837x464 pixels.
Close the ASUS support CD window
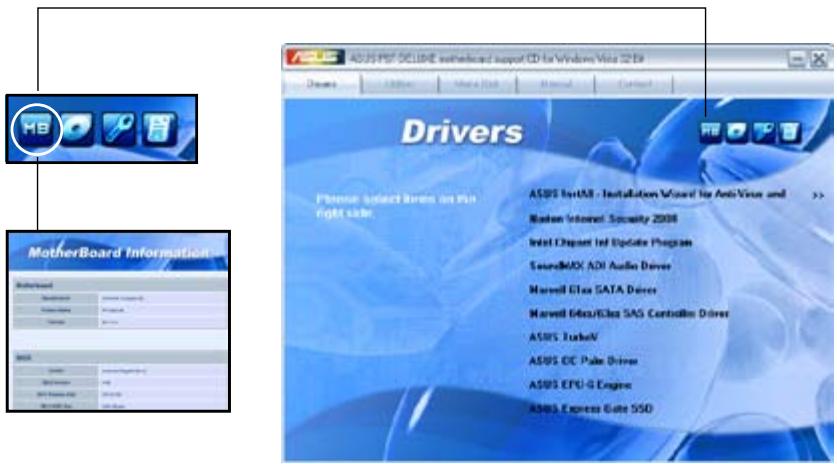click(x=818, y=59)
